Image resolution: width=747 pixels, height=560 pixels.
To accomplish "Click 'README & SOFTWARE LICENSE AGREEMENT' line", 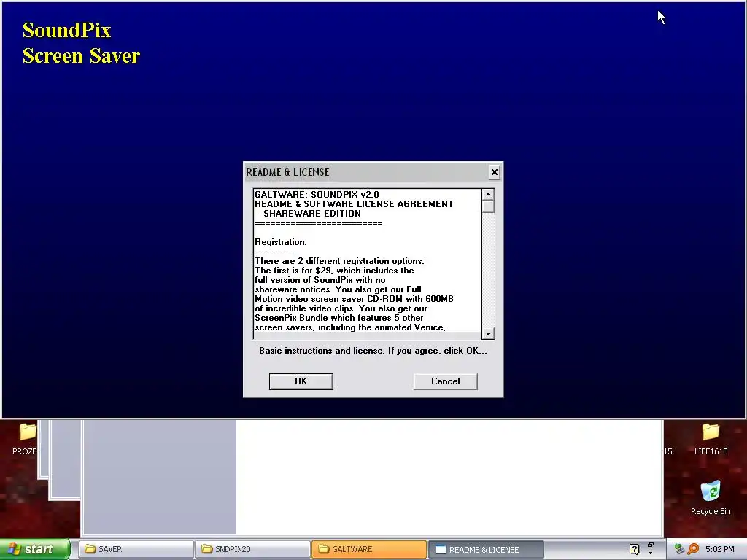I will 354,204.
